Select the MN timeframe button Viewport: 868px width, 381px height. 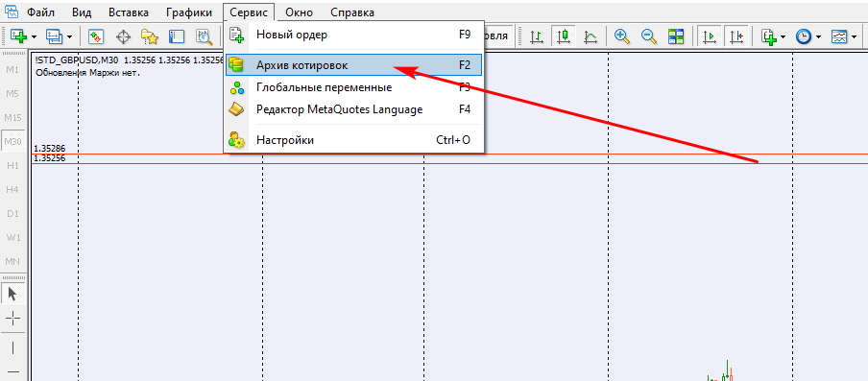(x=12, y=261)
